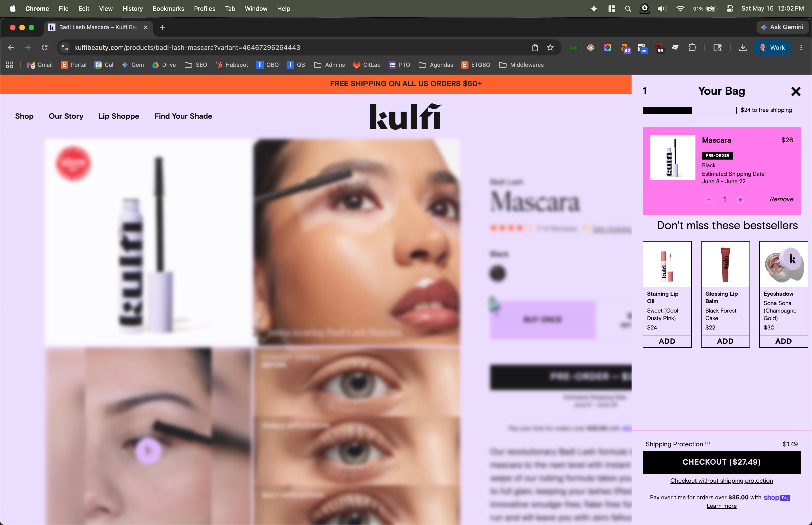Increase mascara quantity with plus button
The width and height of the screenshot is (812, 525).
point(740,200)
